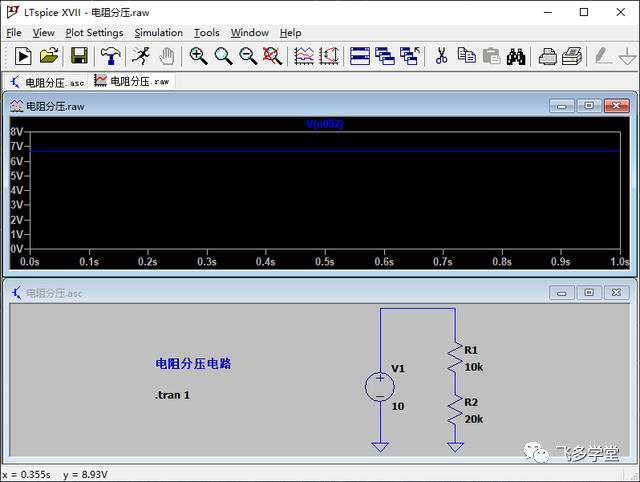640x482 pixels.
Task: Maximize the 电阻分压.asc schematic window
Action: 589,293
